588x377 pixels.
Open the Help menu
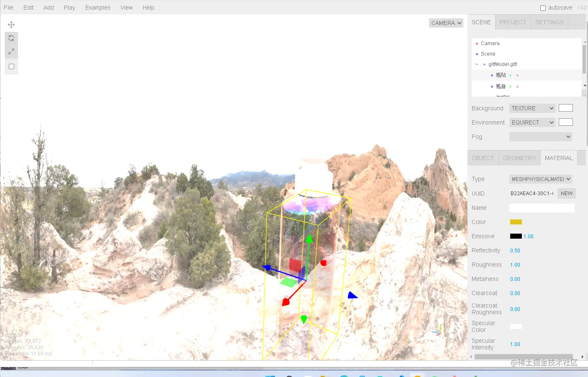click(x=148, y=8)
